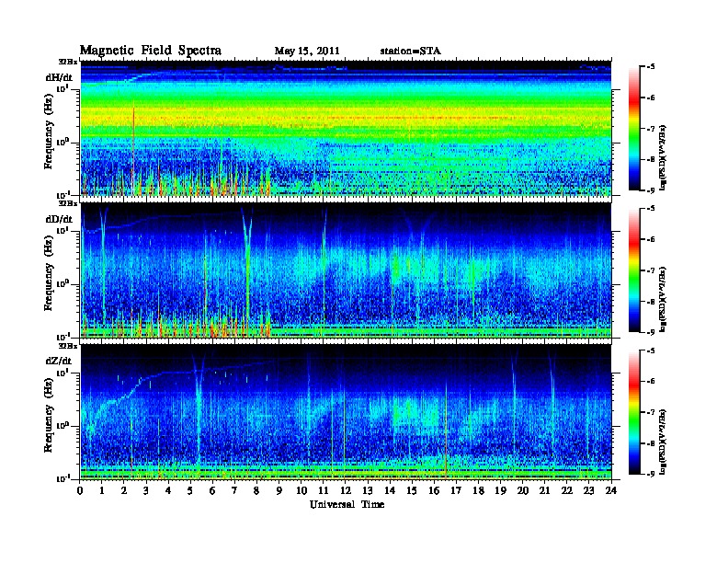This screenshot has height=563, width=728.
Task: Click the "-5" tick of dZ/dt color bar
Action: click(651, 350)
